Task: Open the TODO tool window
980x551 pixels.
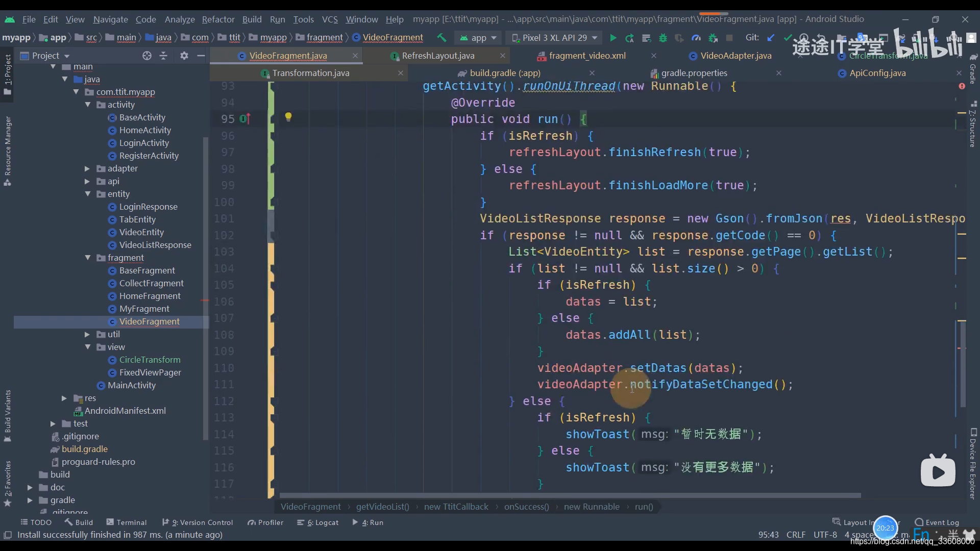Action: (x=36, y=522)
